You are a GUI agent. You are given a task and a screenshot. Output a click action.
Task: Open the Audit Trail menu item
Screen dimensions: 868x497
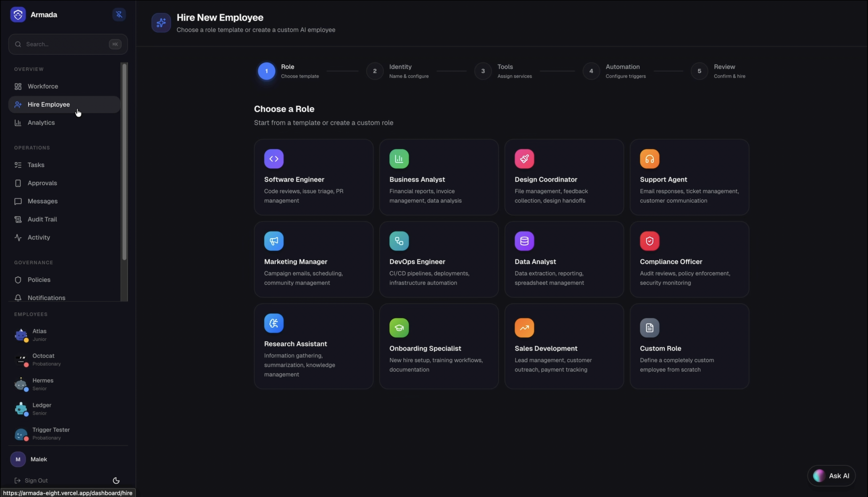(42, 219)
